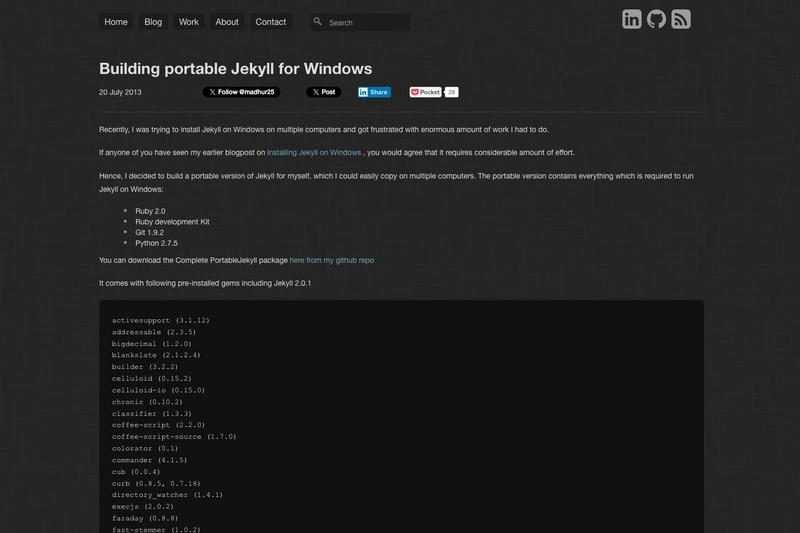
Task: Open the GitHub profile icon
Action: [656, 19]
